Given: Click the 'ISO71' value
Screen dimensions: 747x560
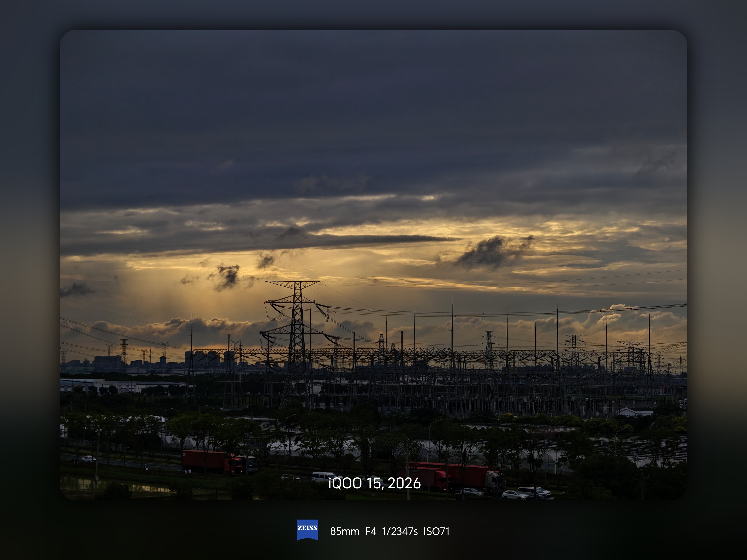Looking at the screenshot, I should [x=436, y=531].
